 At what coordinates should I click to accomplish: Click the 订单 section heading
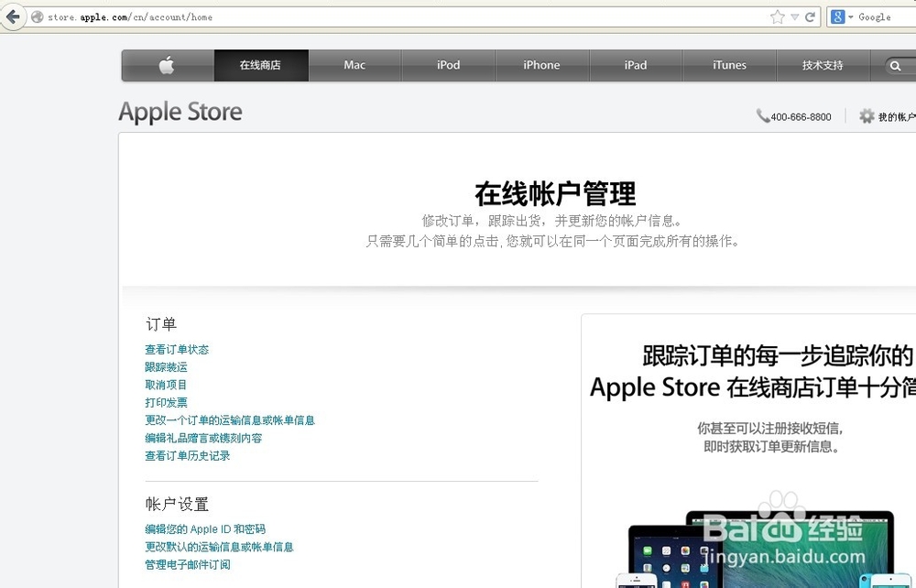click(161, 324)
